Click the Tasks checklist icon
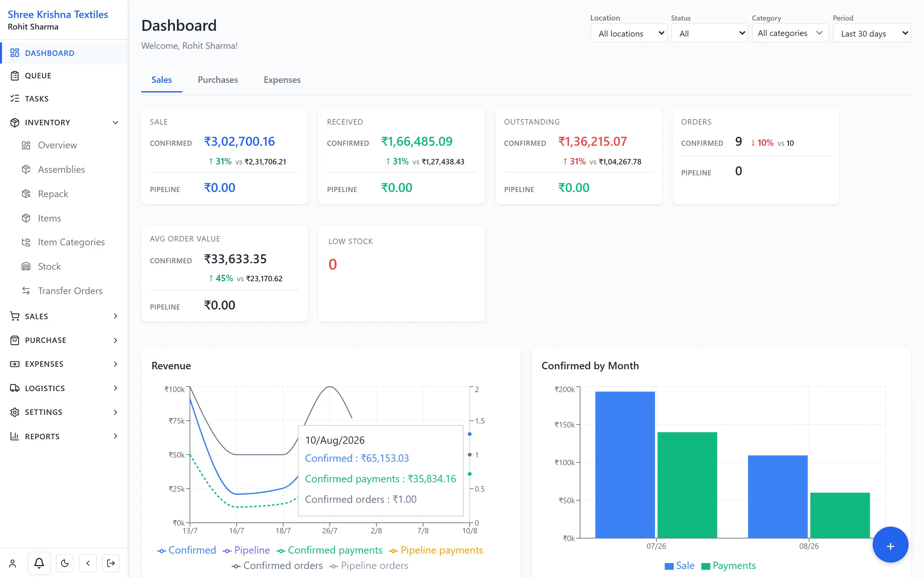 14,98
